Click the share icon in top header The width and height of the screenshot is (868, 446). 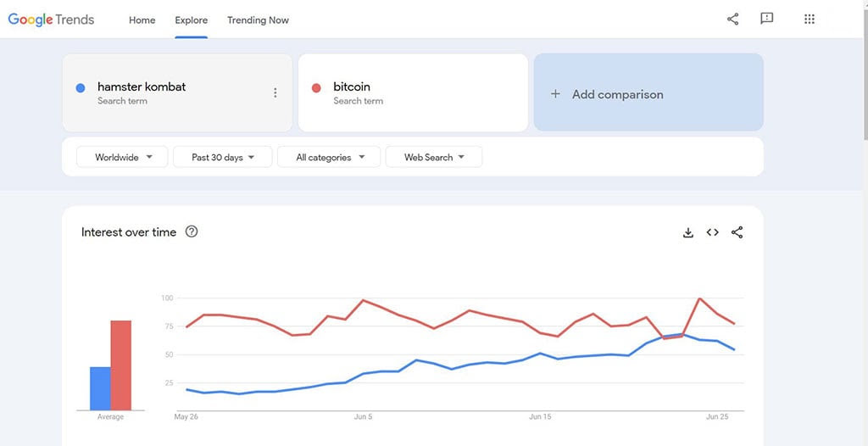pyautogui.click(x=732, y=20)
